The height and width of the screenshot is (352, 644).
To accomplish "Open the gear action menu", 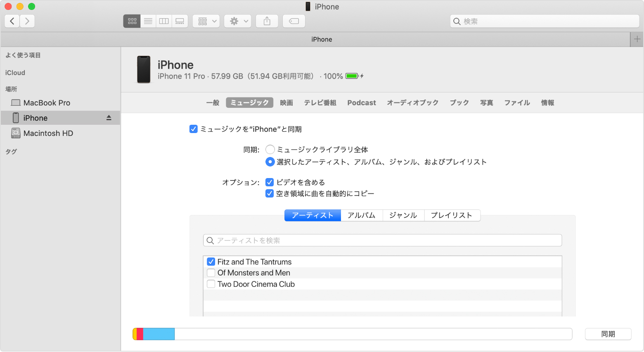I will point(238,21).
